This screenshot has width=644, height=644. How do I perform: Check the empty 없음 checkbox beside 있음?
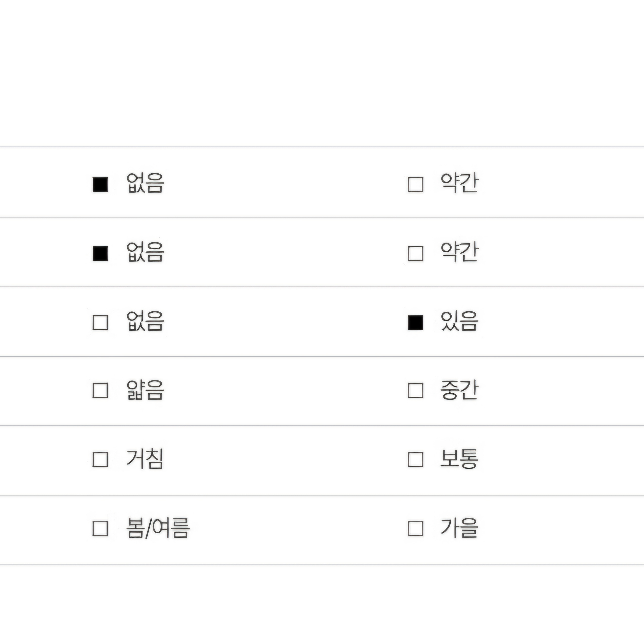click(x=100, y=323)
